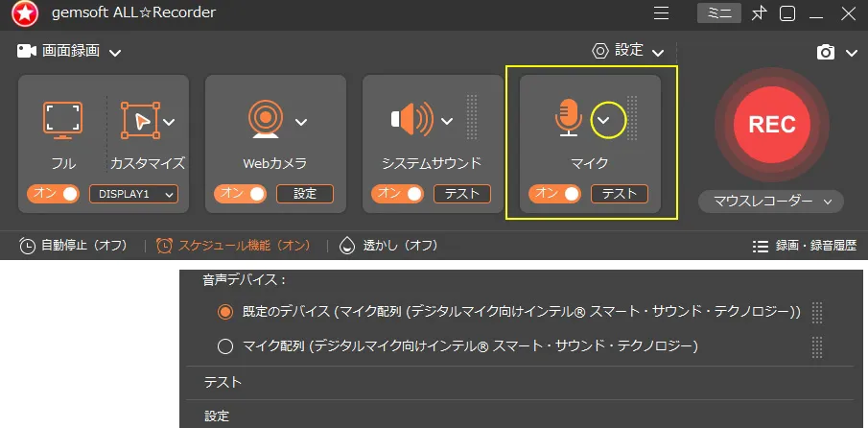Expand the カスタマイズ dropdown arrow
Image resolution: width=868 pixels, height=428 pixels.
tap(169, 122)
